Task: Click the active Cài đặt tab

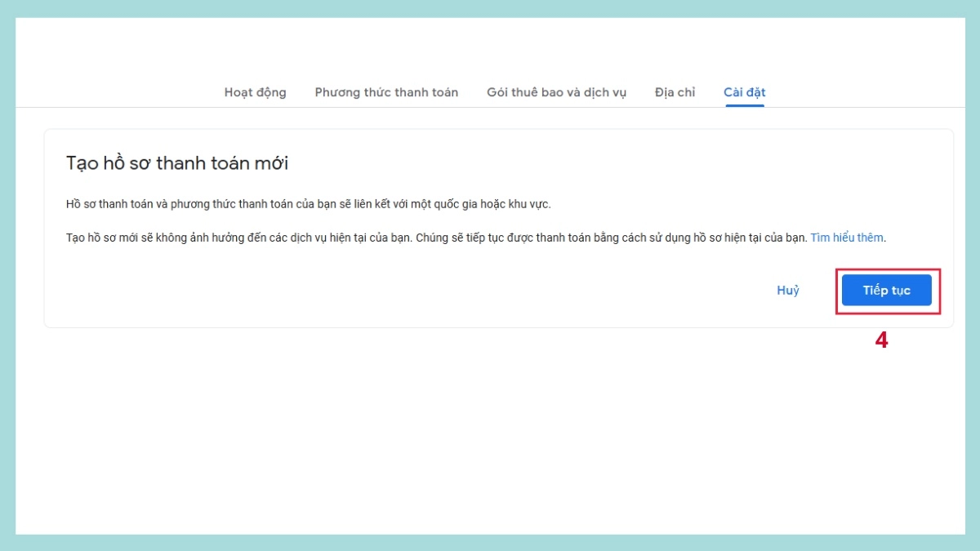Action: coord(744,92)
